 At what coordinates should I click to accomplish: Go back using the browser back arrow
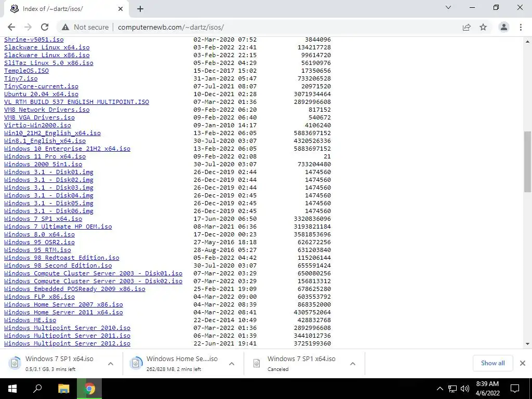coord(11,27)
